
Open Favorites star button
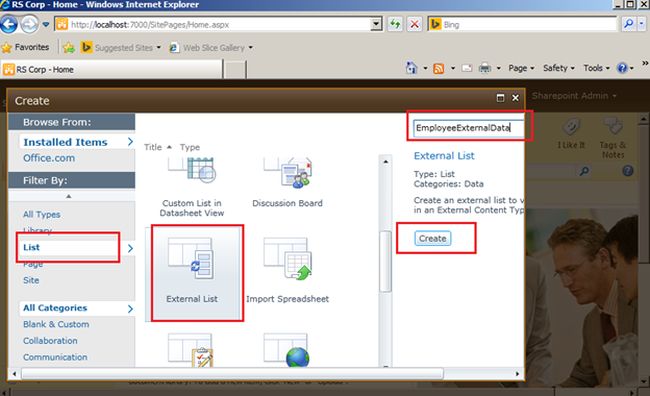click(25, 47)
